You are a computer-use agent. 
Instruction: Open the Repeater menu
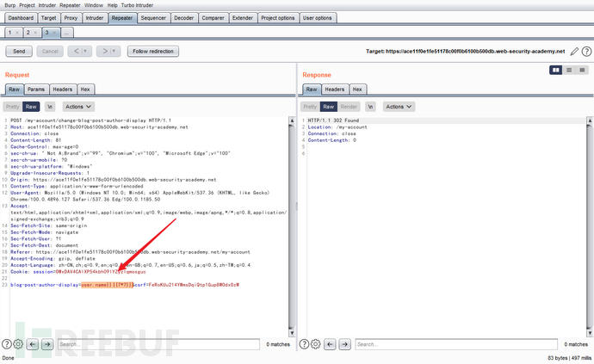point(70,5)
